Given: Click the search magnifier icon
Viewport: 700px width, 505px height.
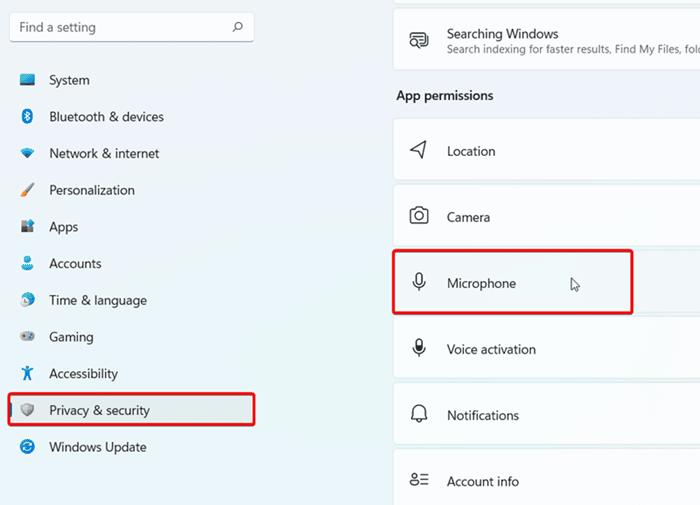Looking at the screenshot, I should click(237, 27).
